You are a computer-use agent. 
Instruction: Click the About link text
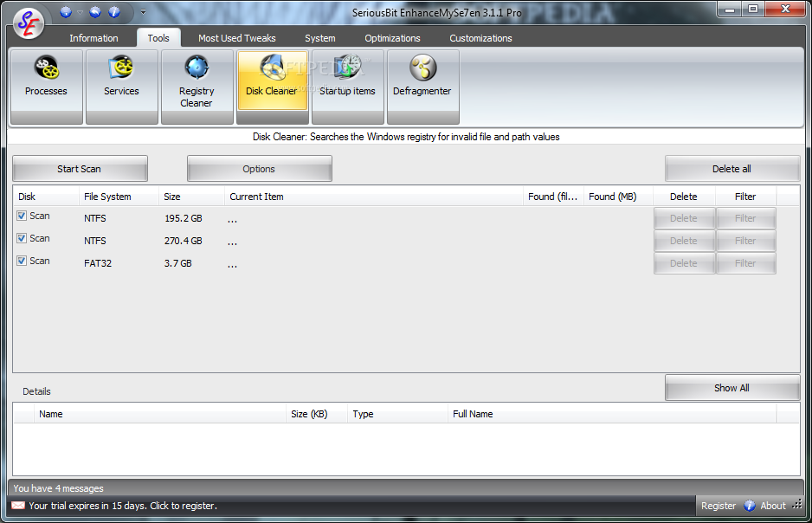pos(773,506)
